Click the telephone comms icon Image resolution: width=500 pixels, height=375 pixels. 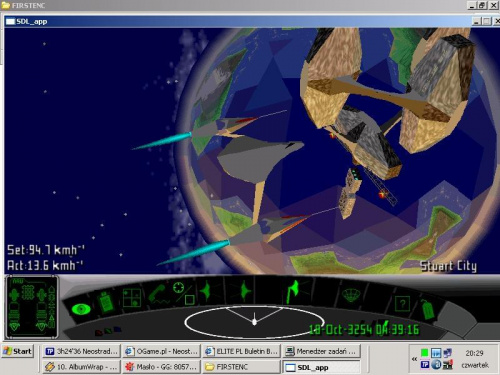click(x=157, y=294)
